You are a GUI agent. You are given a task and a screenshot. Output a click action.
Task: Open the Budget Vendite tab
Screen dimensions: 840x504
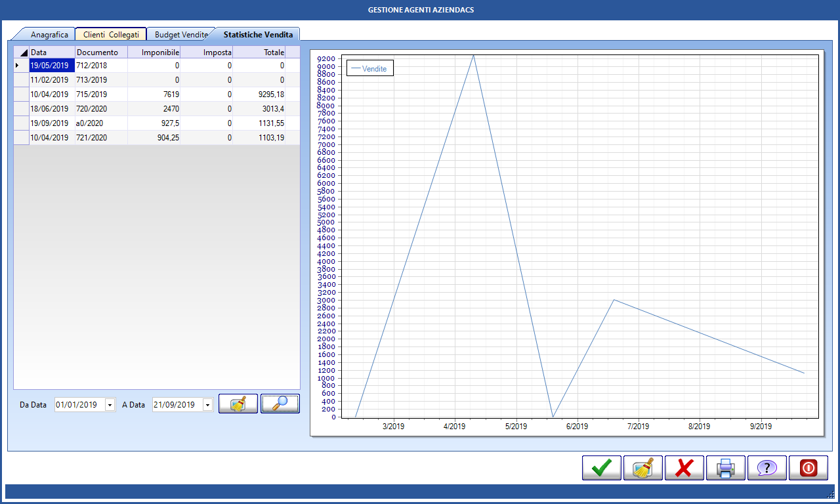pos(181,35)
